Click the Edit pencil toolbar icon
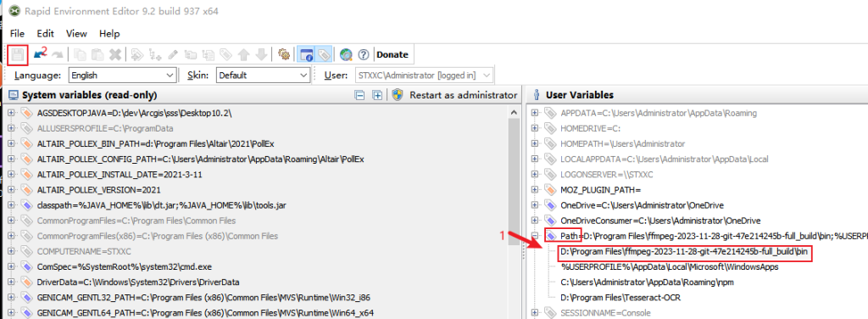The height and width of the screenshot is (319, 868). (173, 54)
